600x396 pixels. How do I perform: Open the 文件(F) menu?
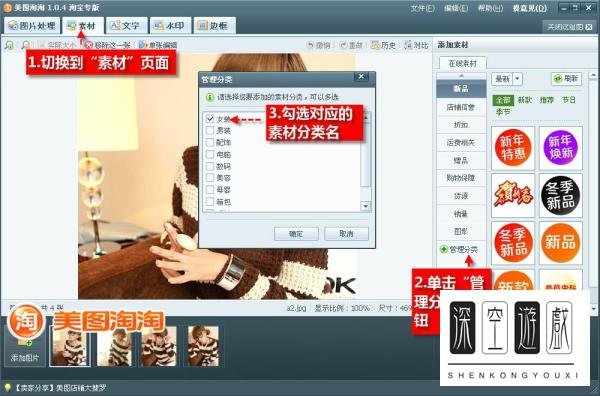pos(422,8)
